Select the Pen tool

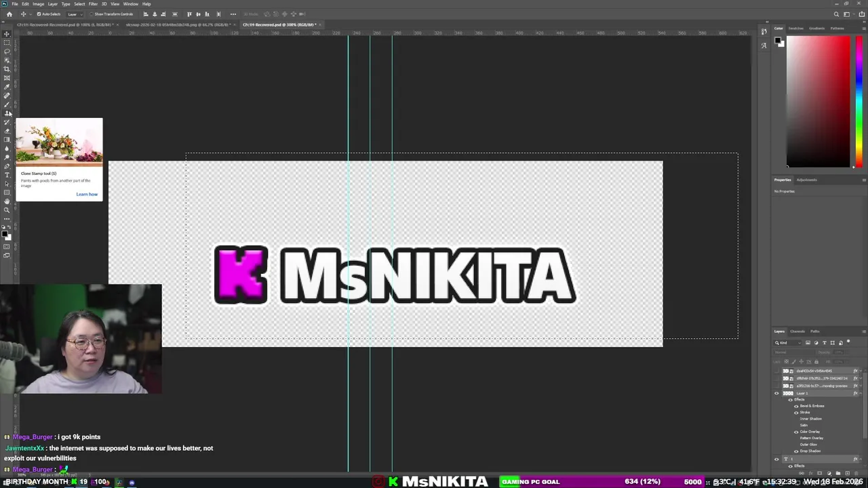click(x=7, y=165)
